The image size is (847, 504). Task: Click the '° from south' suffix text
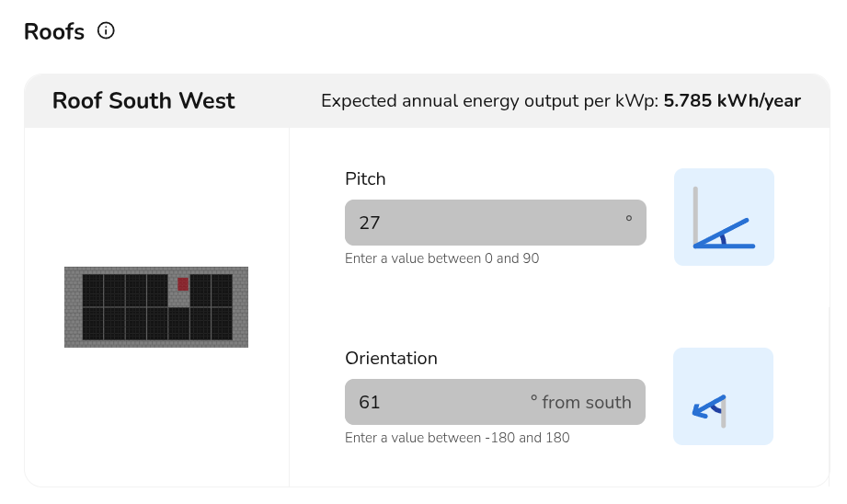580,402
